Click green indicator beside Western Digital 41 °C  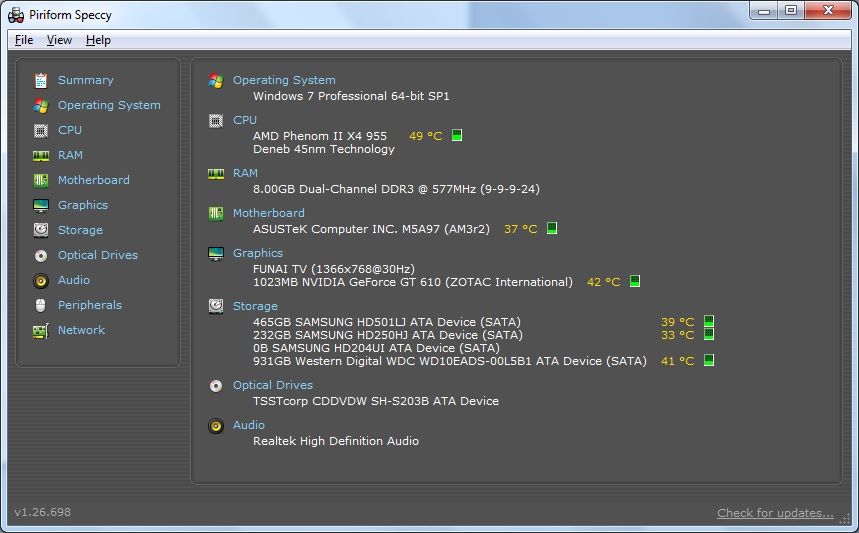pos(709,360)
